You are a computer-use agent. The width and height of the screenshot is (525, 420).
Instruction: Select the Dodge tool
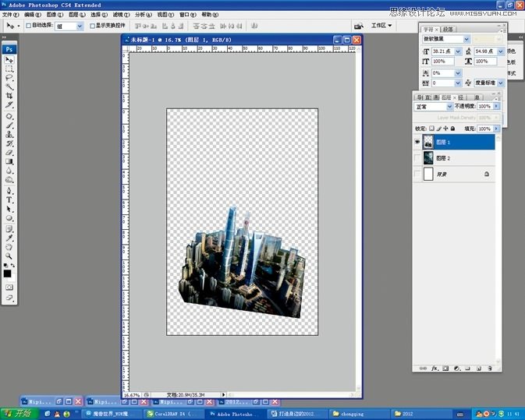point(9,179)
